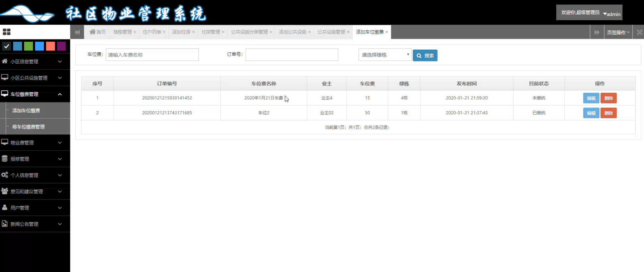Select the black theme swatch with checkmark

coord(6,46)
